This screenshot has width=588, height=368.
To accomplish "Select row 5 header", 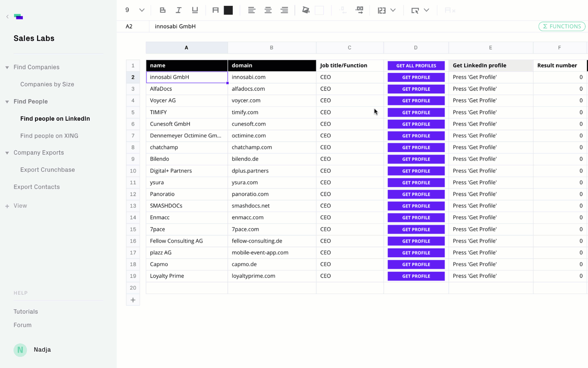I will (x=133, y=112).
